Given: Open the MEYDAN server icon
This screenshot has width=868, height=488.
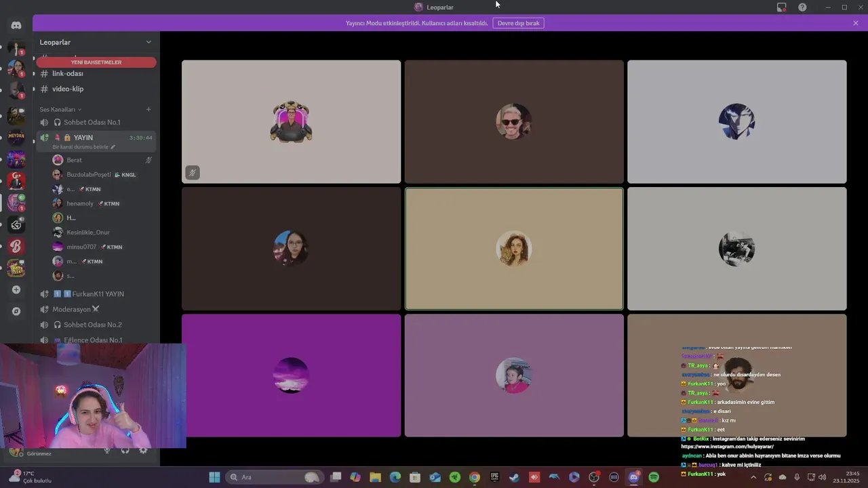Looking at the screenshot, I should tap(16, 136).
